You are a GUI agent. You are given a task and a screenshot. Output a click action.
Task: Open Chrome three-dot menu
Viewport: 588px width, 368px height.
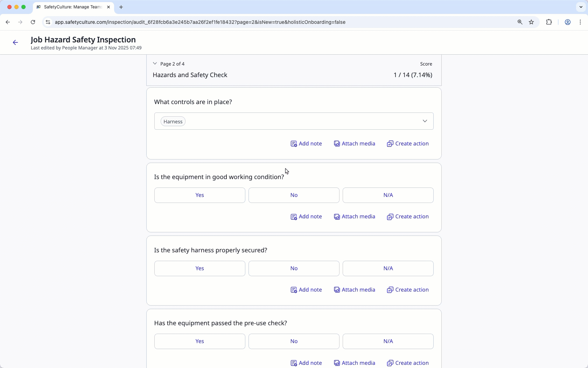580,22
